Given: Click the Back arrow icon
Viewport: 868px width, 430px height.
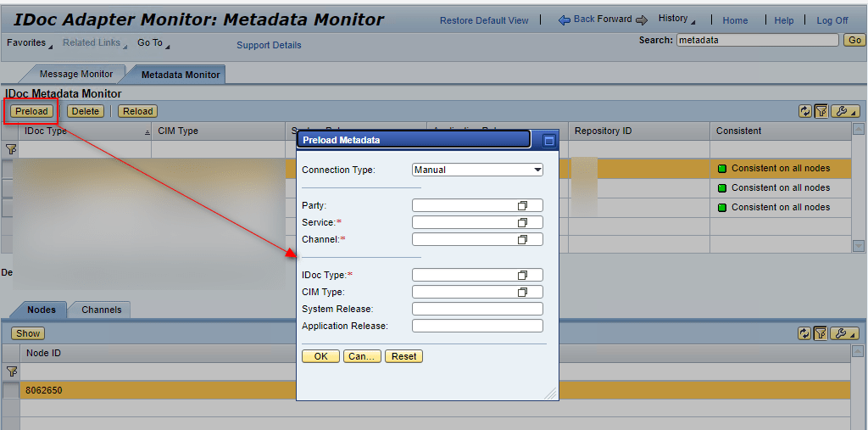Looking at the screenshot, I should tap(564, 20).
